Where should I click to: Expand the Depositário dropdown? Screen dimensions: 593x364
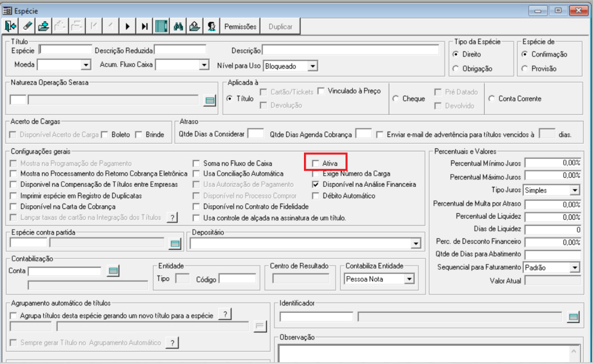coord(416,244)
